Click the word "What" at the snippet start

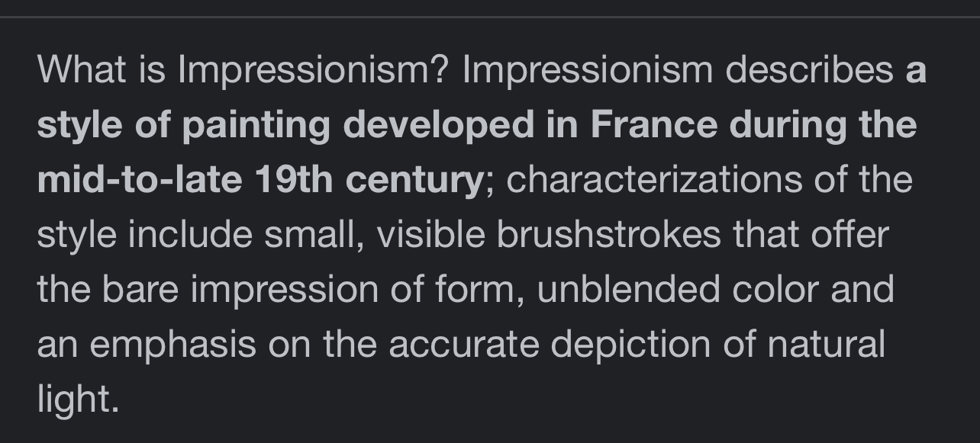click(x=82, y=71)
